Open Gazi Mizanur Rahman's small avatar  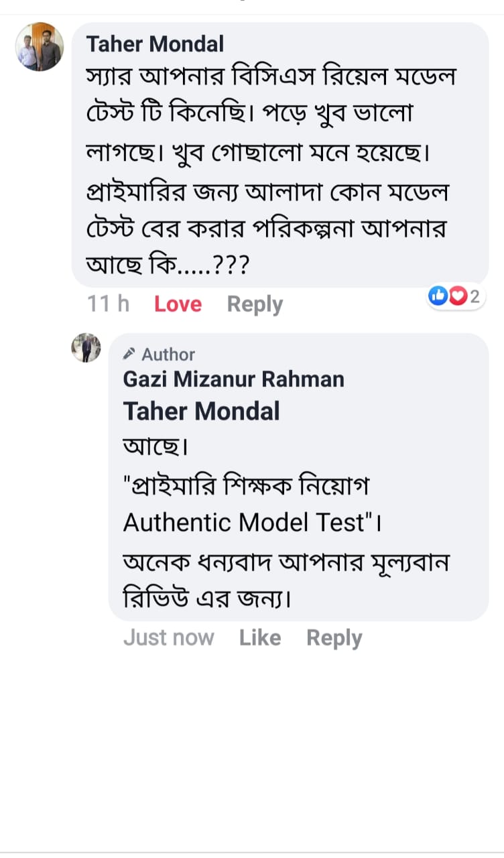86,347
